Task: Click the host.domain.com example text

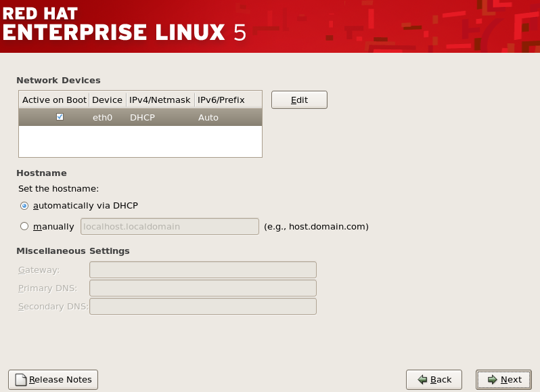Action: coord(316,227)
